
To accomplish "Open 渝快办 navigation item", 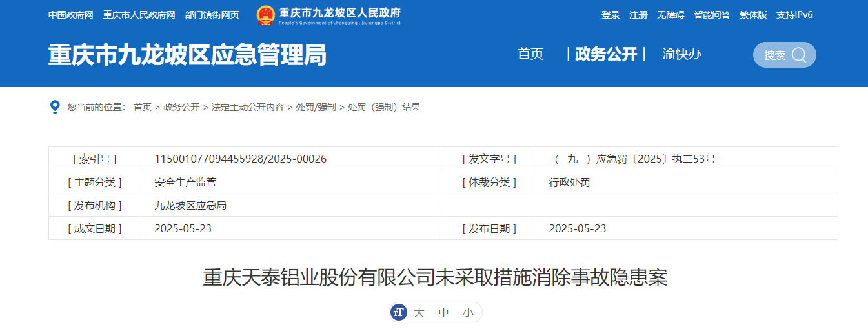I will pyautogui.click(x=681, y=54).
